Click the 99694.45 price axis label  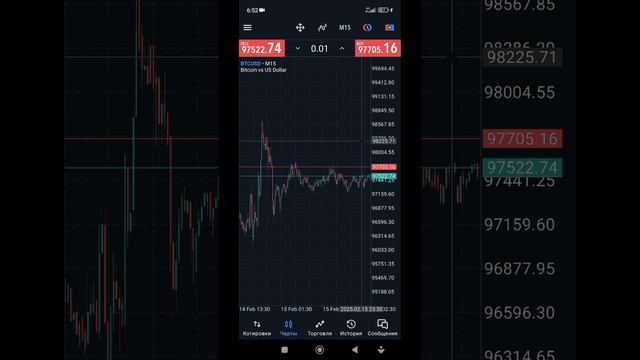click(x=383, y=69)
